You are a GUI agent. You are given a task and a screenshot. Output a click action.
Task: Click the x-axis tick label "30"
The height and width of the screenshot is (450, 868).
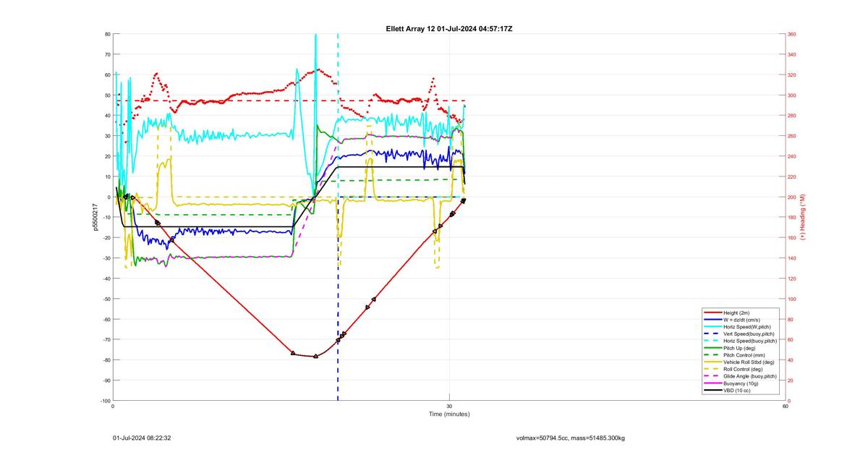pyautogui.click(x=449, y=406)
